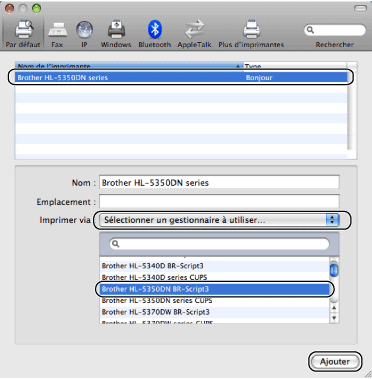Click the driver list search field
The width and height of the screenshot is (372, 379).
pyautogui.click(x=219, y=244)
